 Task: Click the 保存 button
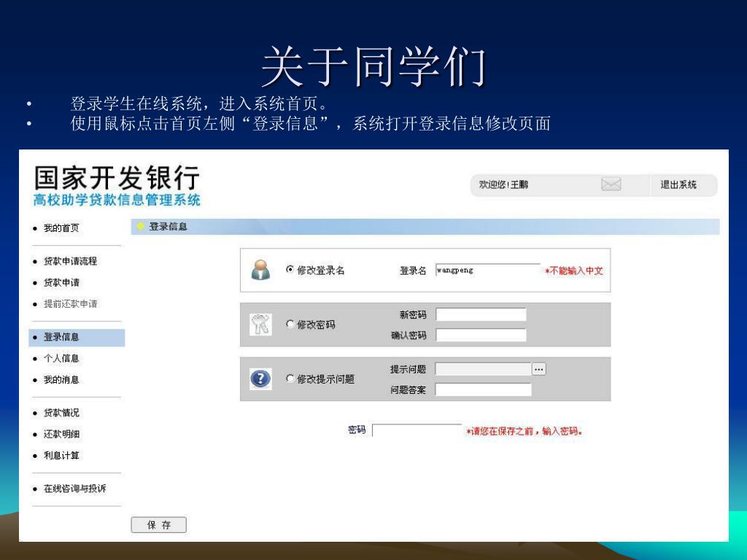click(x=158, y=525)
